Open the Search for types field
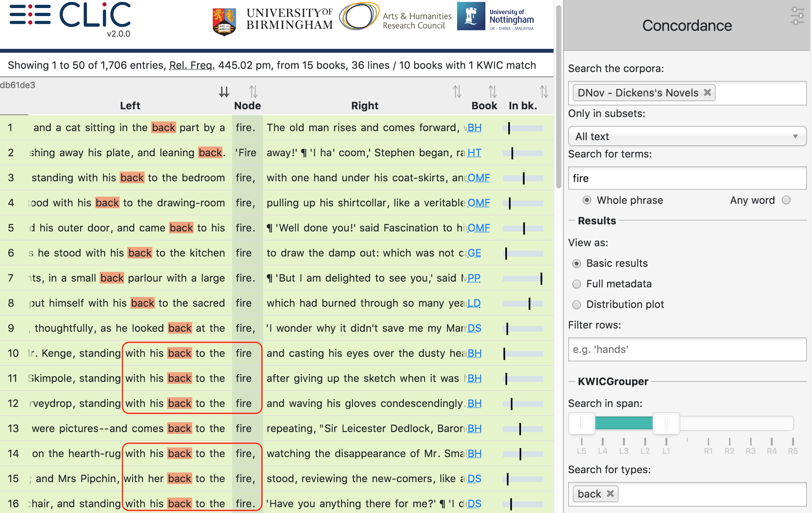The height and width of the screenshot is (513, 812). (x=687, y=494)
